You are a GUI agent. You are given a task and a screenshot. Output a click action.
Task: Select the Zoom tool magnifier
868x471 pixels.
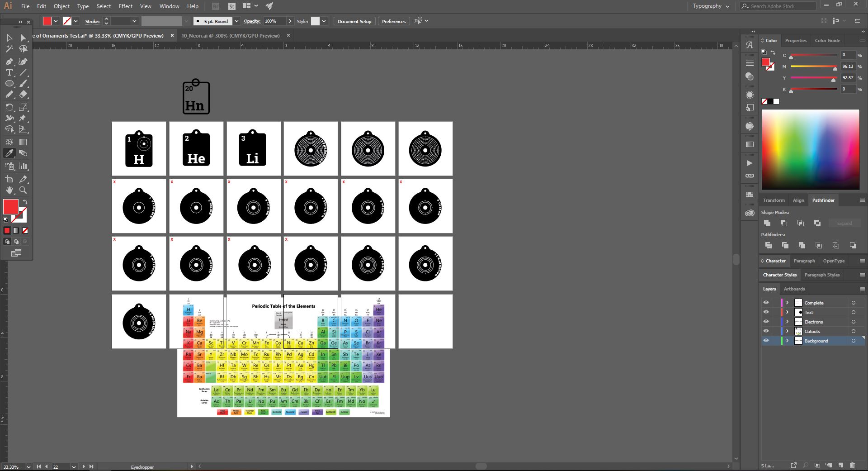(23, 190)
